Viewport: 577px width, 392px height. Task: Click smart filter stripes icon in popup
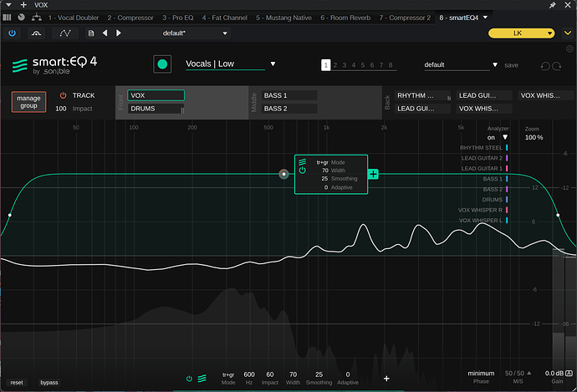click(x=302, y=162)
